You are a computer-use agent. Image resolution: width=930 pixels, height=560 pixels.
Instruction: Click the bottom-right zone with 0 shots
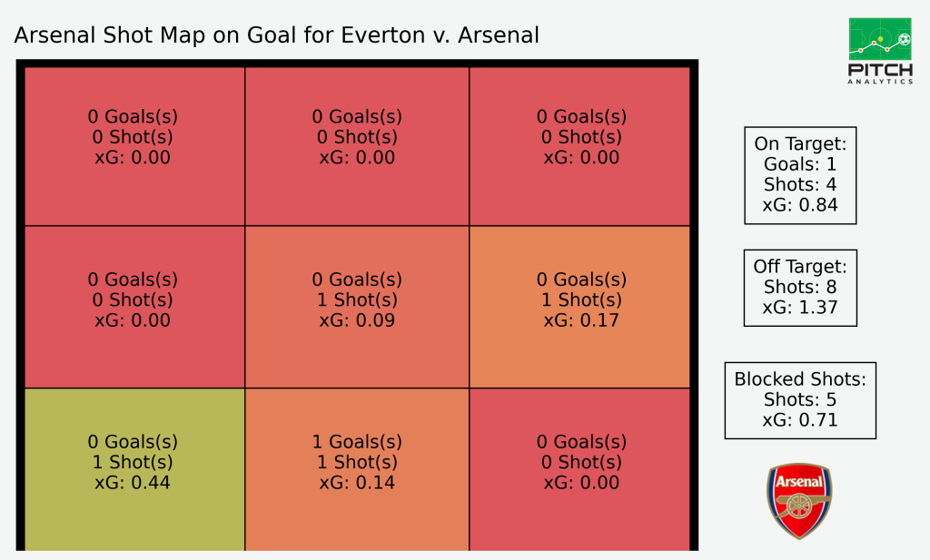tap(579, 469)
